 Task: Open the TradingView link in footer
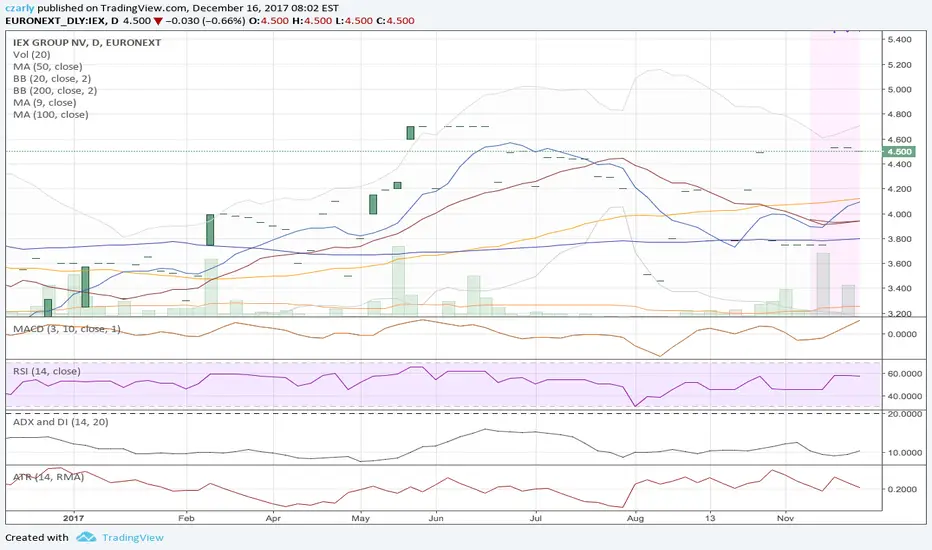point(133,538)
